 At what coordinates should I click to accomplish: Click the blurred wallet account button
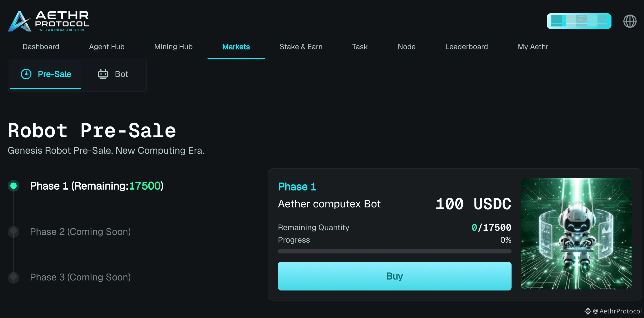pos(579,21)
